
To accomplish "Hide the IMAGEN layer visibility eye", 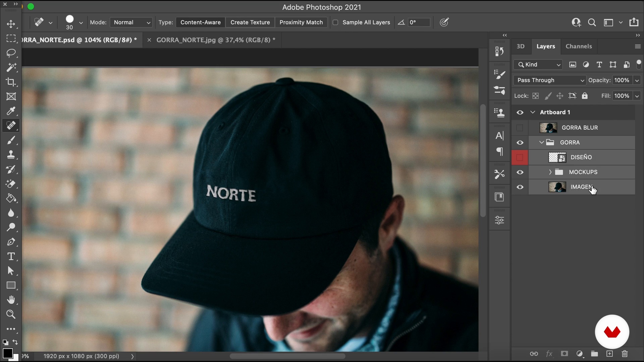I will (520, 187).
